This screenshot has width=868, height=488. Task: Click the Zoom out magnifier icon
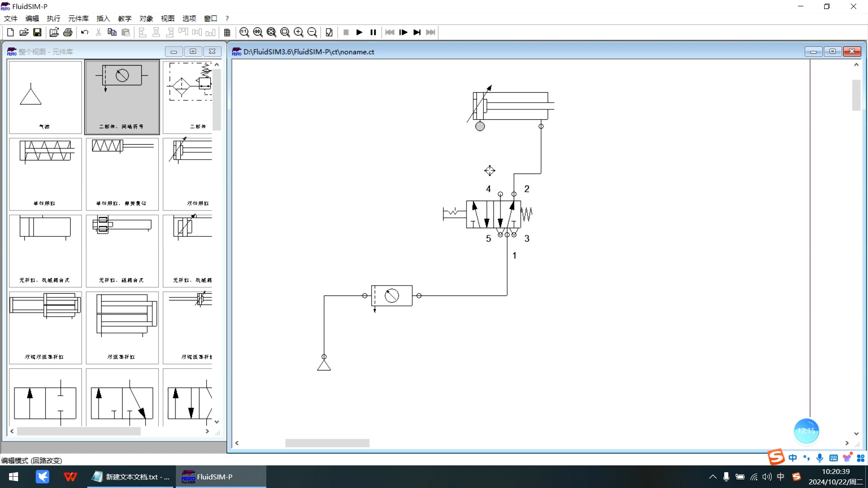(x=312, y=32)
